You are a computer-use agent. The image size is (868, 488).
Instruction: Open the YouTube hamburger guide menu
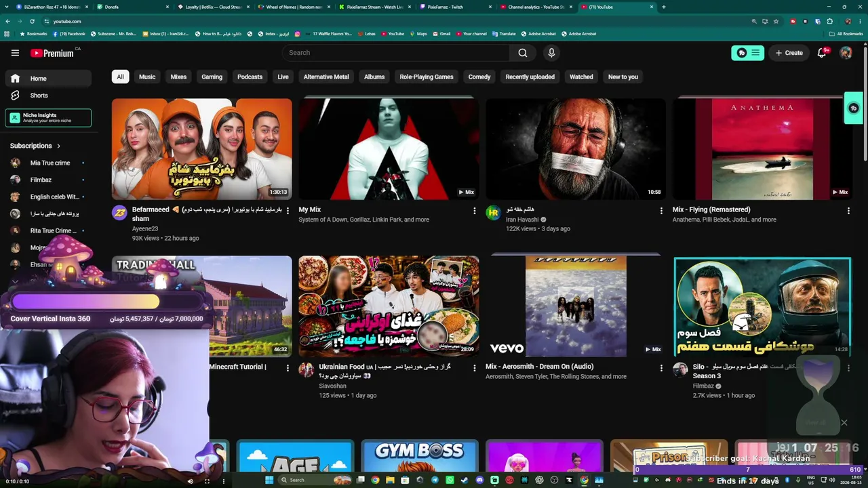pyautogui.click(x=15, y=53)
